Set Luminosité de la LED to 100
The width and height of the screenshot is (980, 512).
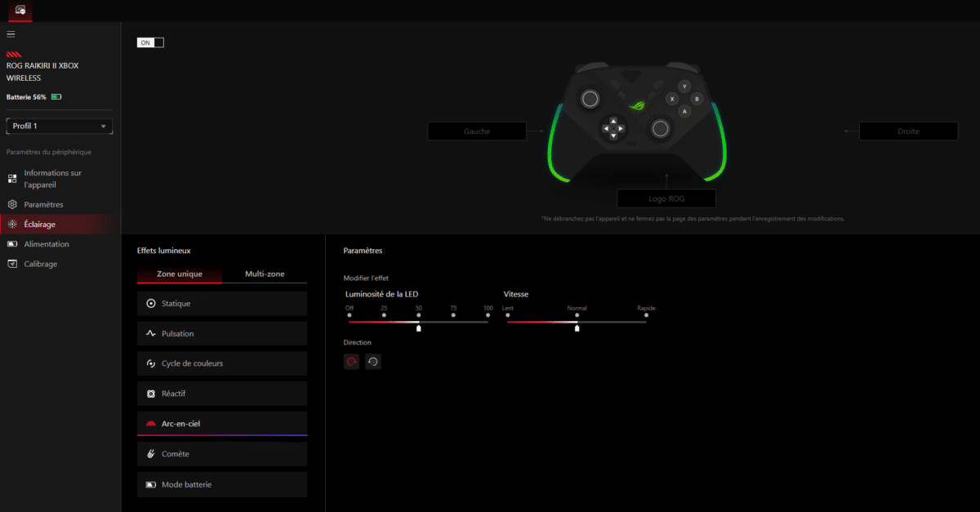(x=488, y=316)
